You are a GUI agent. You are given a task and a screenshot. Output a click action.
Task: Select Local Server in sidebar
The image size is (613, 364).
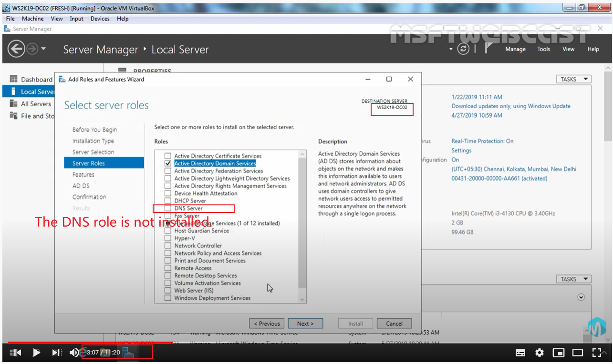[29, 91]
